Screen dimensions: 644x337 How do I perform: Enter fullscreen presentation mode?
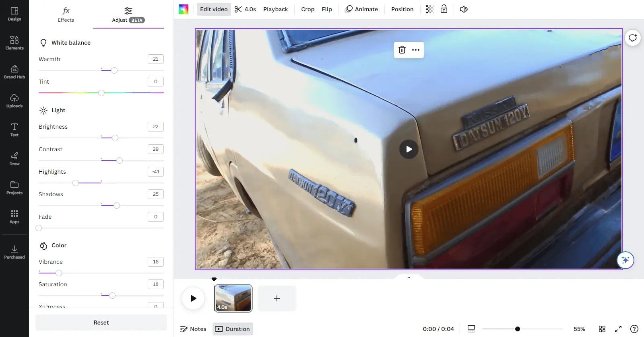tap(618, 329)
